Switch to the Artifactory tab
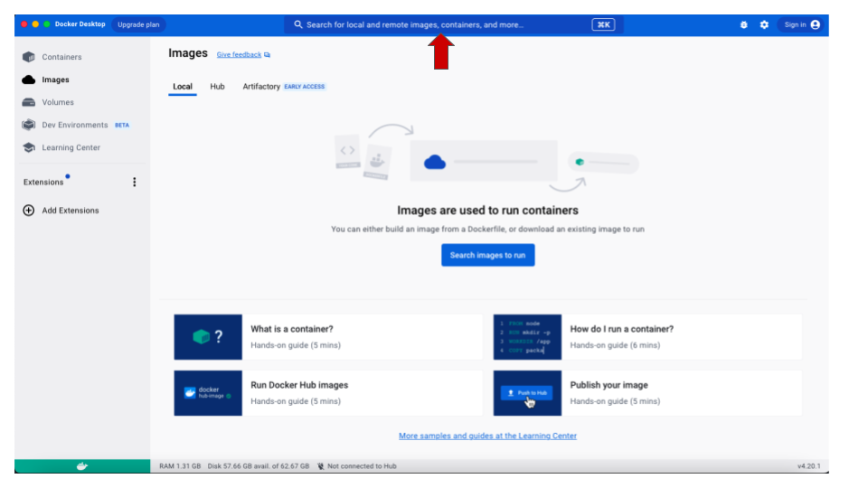This screenshot has width=868, height=488. 261,87
